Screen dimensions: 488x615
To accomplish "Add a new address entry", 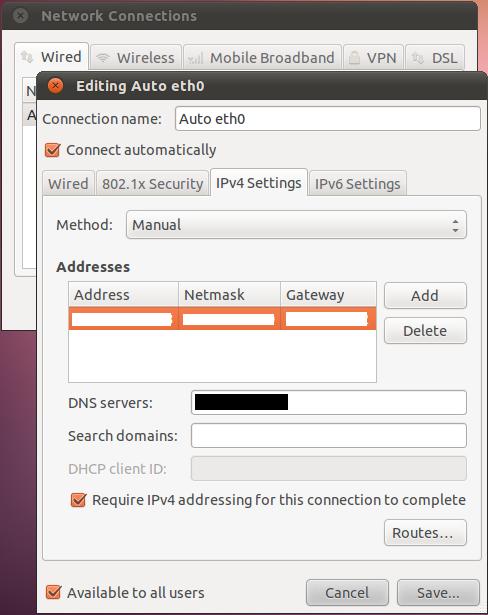I will coord(425,295).
